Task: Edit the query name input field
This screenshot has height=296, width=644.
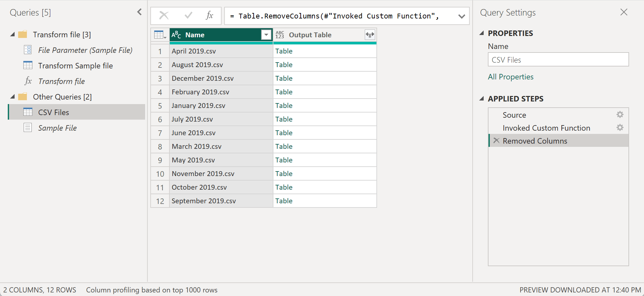Action: tap(558, 60)
